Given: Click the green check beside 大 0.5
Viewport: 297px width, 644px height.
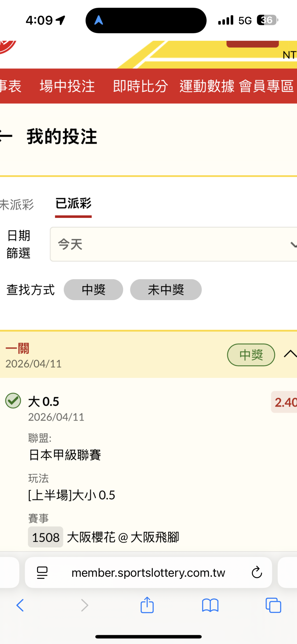Looking at the screenshot, I should click(x=13, y=401).
